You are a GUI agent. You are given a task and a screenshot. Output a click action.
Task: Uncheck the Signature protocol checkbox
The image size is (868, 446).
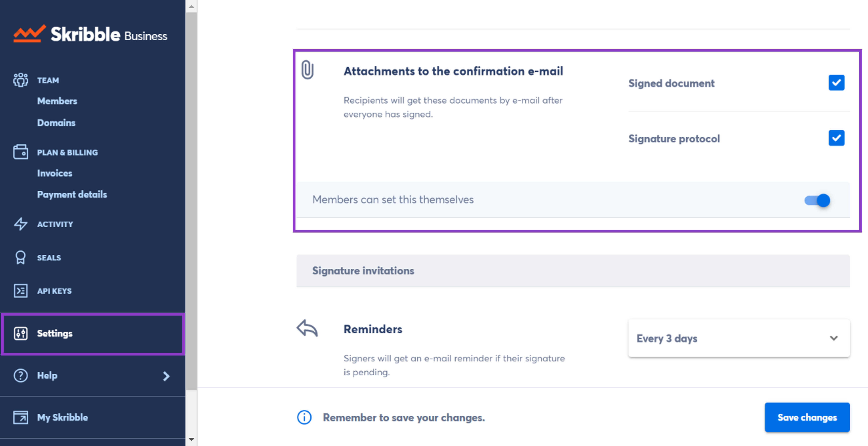click(x=836, y=138)
